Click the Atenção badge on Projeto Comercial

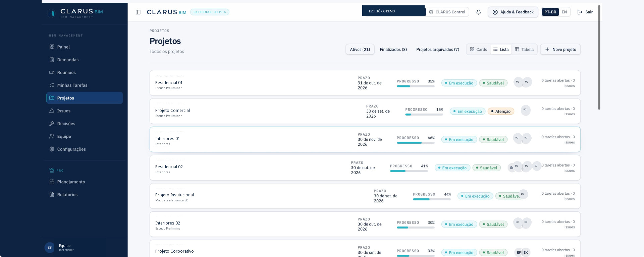(x=501, y=111)
